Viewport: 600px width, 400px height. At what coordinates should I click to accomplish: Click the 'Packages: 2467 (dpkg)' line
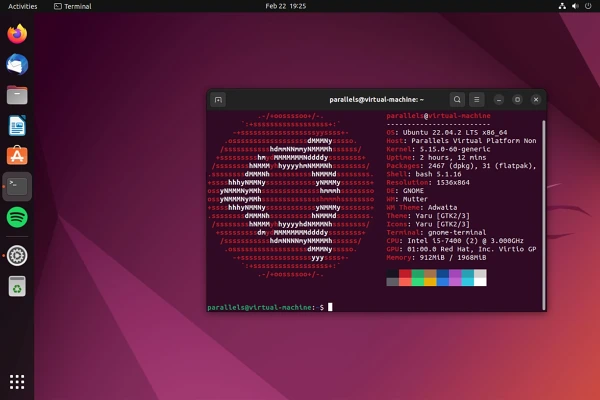point(461,166)
